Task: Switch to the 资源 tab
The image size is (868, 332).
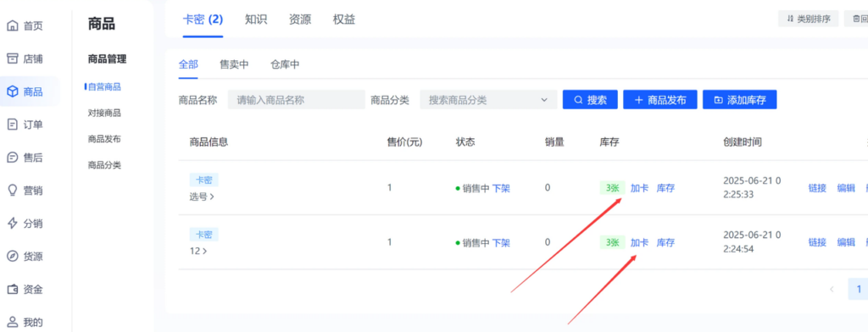Action: (300, 20)
